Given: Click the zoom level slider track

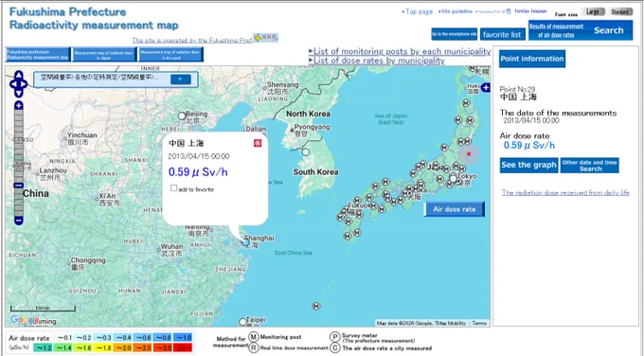Looking at the screenshot, I should pos(19,163).
